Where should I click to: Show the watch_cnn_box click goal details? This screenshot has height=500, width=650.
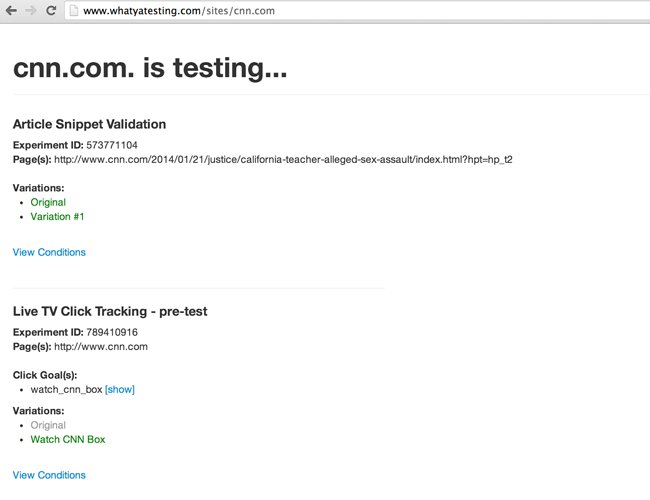click(120, 389)
